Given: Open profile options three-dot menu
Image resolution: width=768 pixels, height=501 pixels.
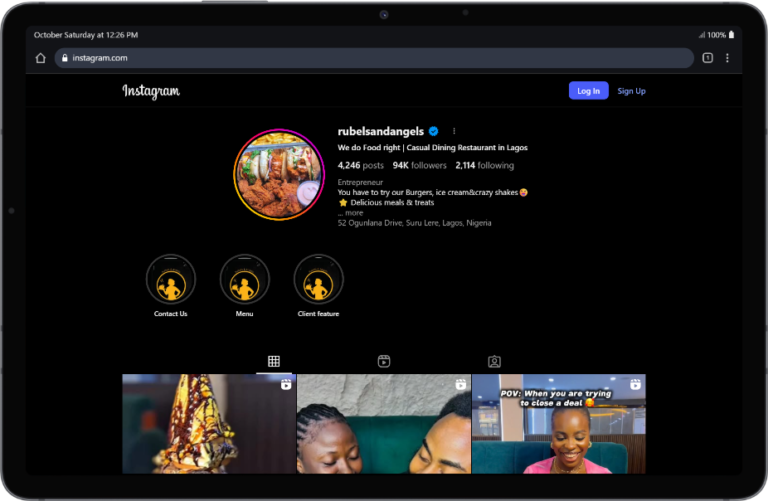Looking at the screenshot, I should [x=454, y=131].
